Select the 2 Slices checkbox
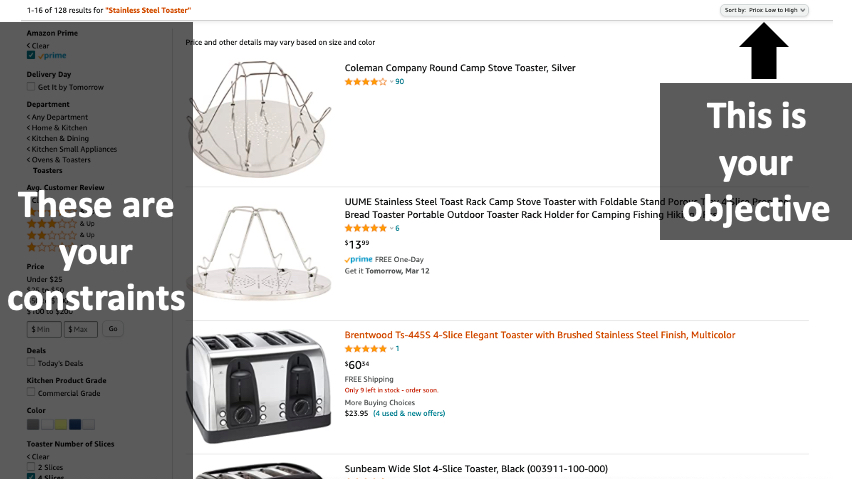Screen dimensions: 852x479 coord(31,467)
